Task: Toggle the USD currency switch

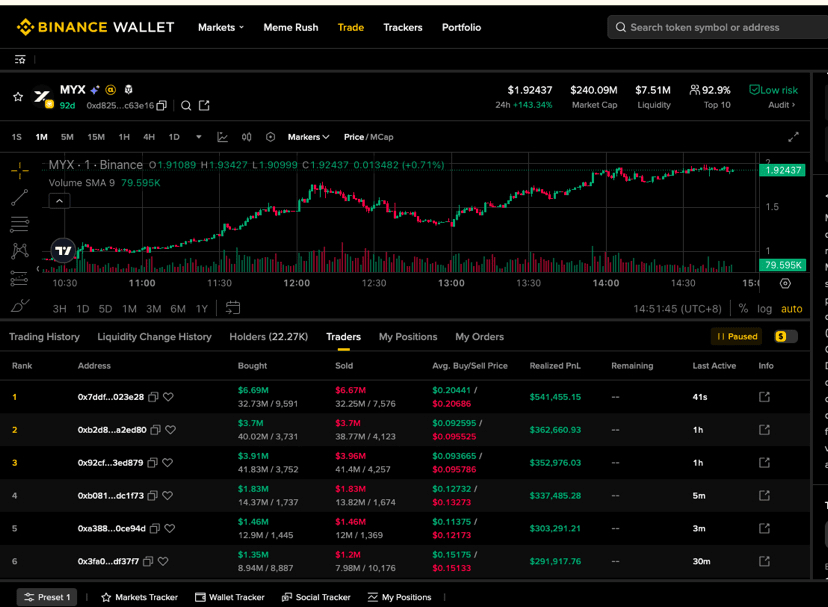Action: (786, 337)
